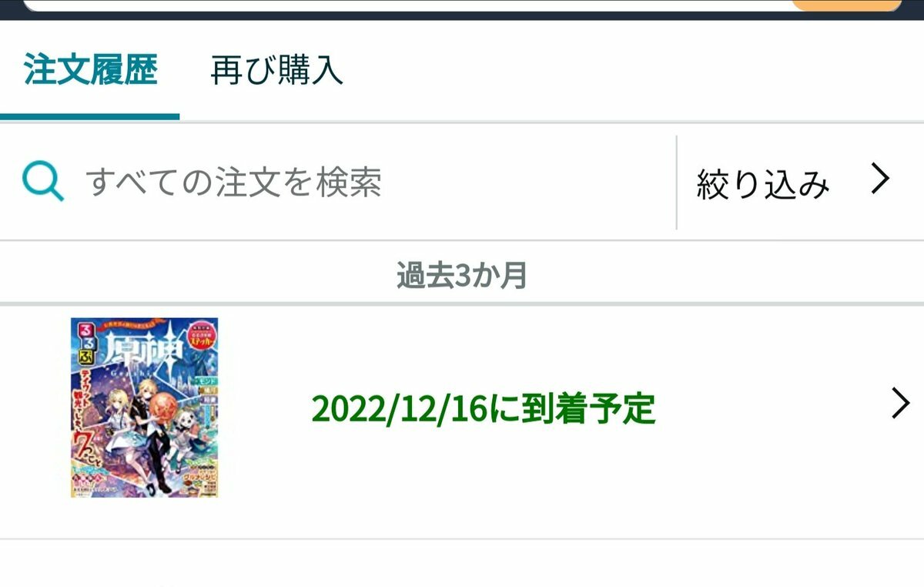Tap the orange button at the top right
The width and height of the screenshot is (924, 587).
[x=846, y=5]
